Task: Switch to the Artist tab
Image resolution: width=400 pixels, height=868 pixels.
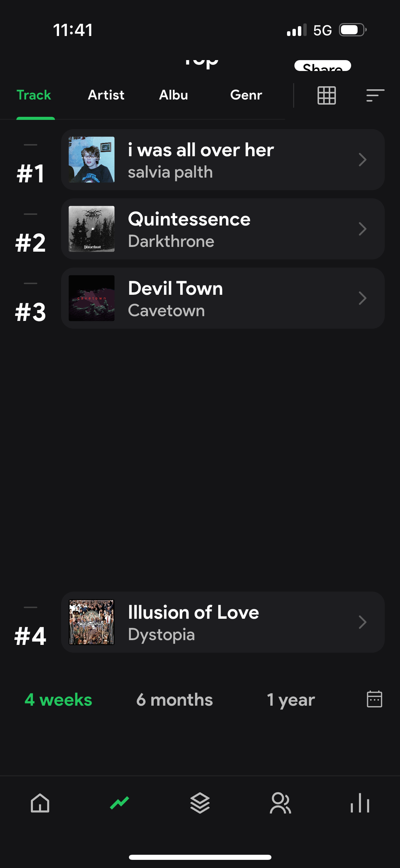Action: pos(106,95)
